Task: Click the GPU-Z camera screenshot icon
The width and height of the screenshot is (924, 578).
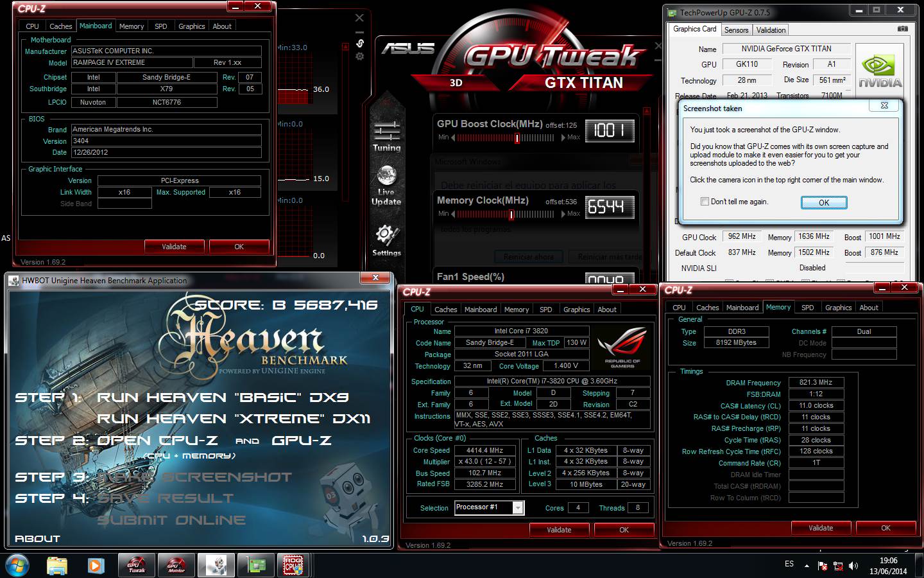Action: 903,29
